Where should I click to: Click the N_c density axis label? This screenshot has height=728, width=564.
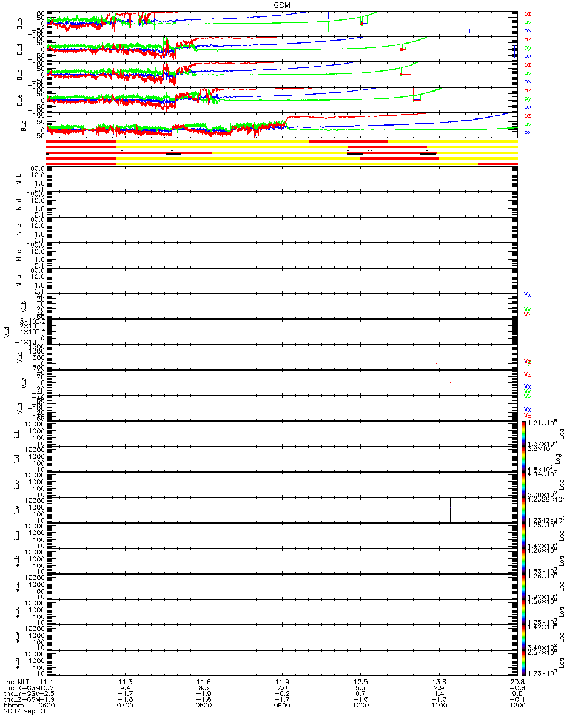[20, 229]
